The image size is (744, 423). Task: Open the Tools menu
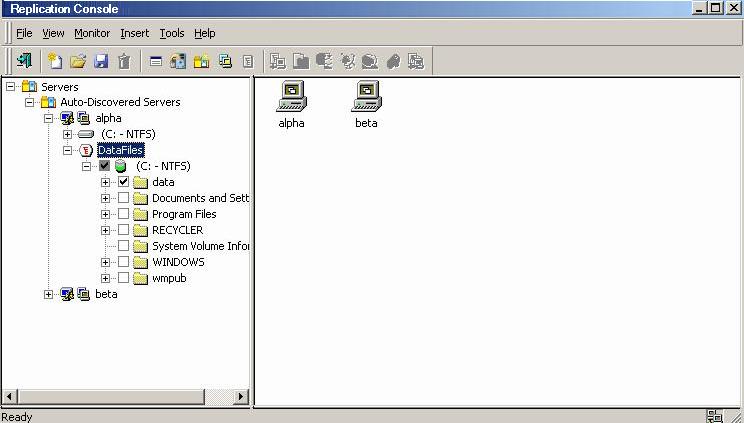pyautogui.click(x=172, y=33)
